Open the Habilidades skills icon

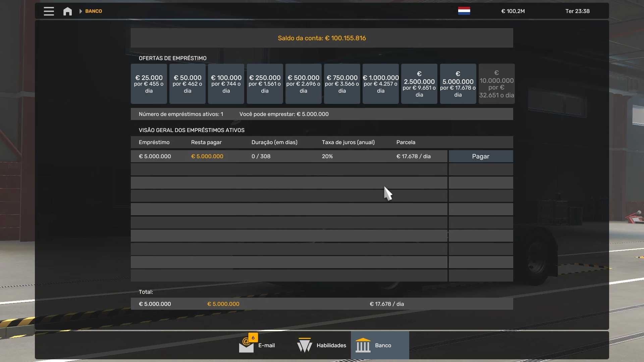[305, 345]
